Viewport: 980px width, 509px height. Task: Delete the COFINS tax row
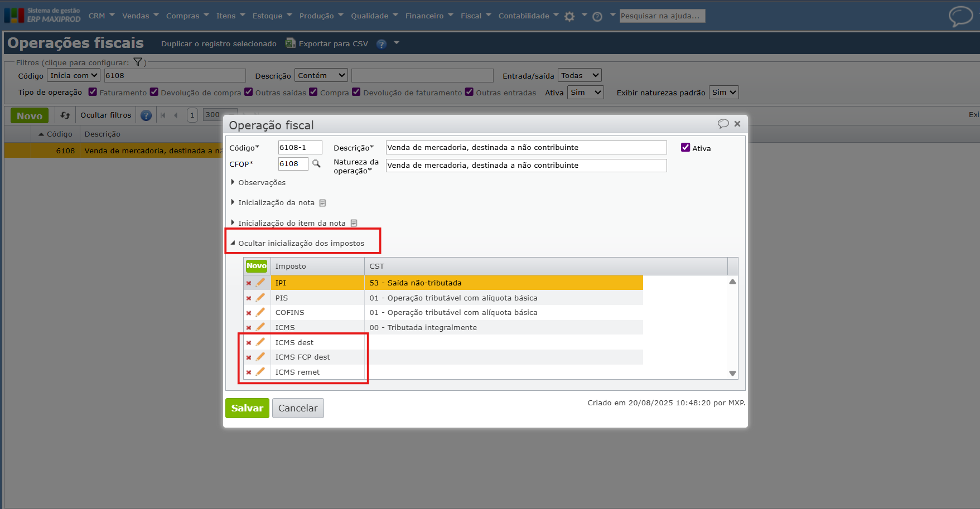point(249,313)
